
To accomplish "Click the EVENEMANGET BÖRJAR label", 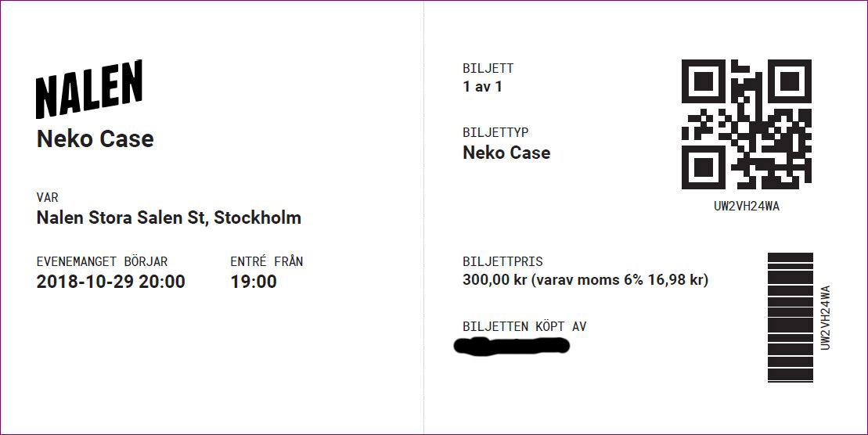I will coord(102,261).
